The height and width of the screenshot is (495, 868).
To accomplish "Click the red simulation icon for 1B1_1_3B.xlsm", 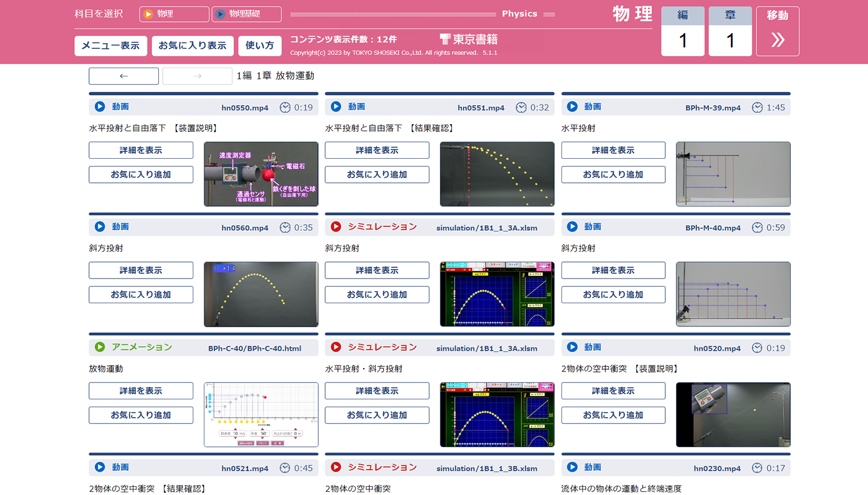I will tap(336, 467).
